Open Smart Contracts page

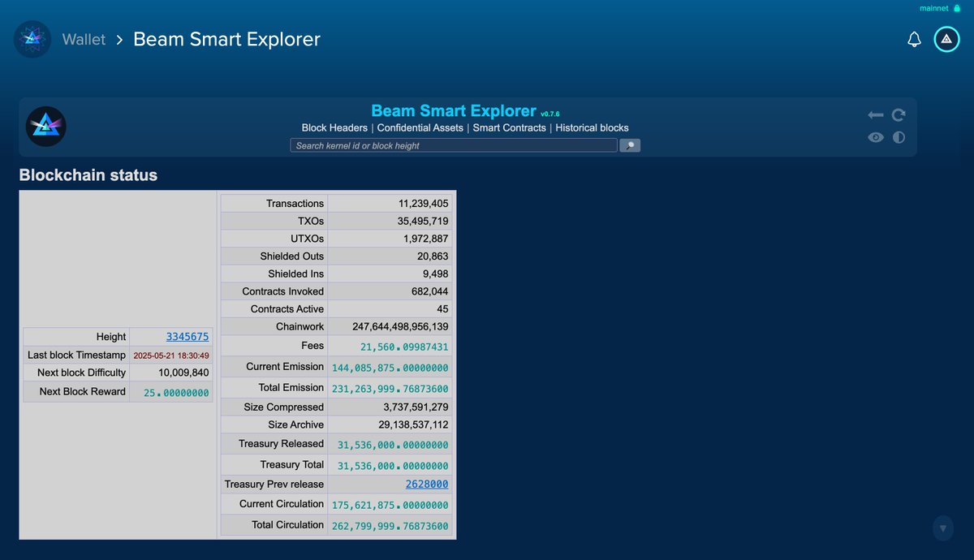point(510,127)
